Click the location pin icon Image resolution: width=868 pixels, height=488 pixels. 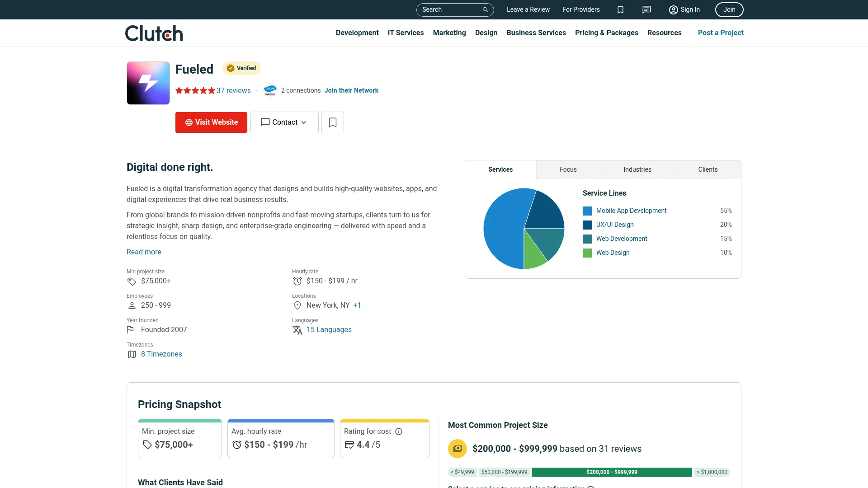pyautogui.click(x=297, y=305)
